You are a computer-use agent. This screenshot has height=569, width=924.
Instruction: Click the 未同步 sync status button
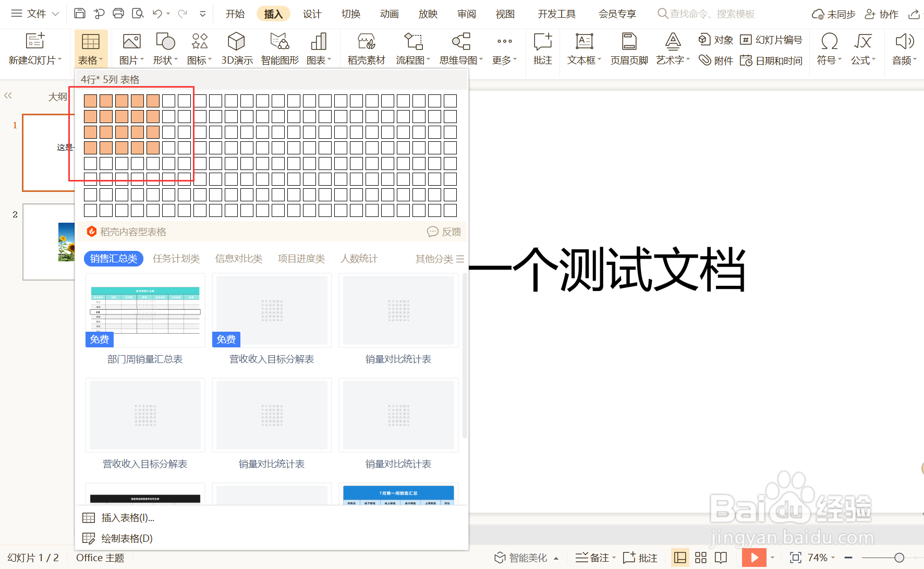[x=833, y=14]
